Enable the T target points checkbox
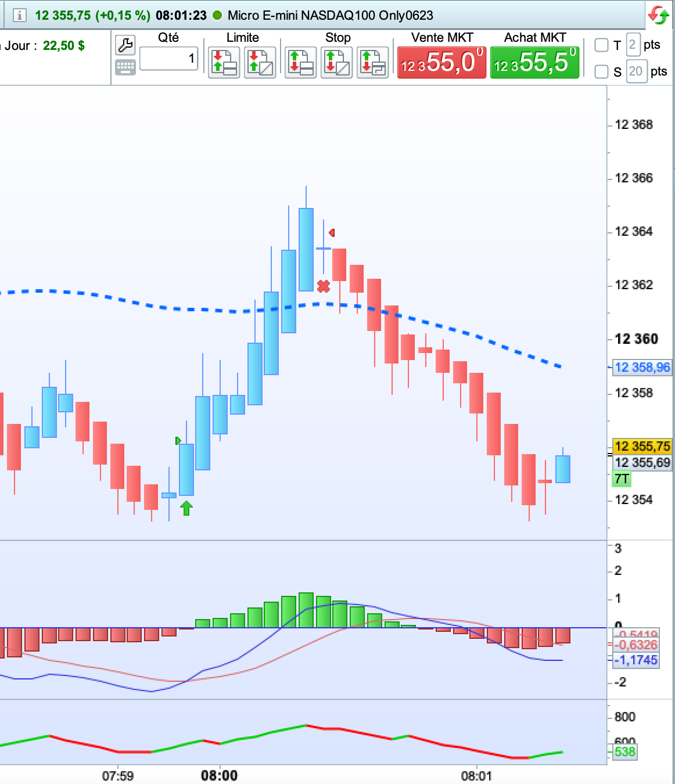 tap(601, 45)
